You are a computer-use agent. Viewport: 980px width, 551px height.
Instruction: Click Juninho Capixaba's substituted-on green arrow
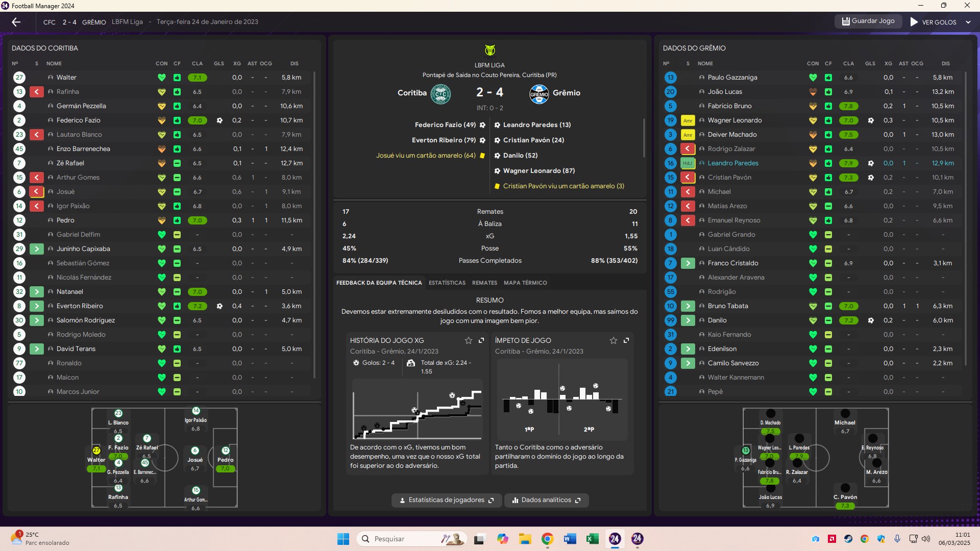pyautogui.click(x=36, y=249)
